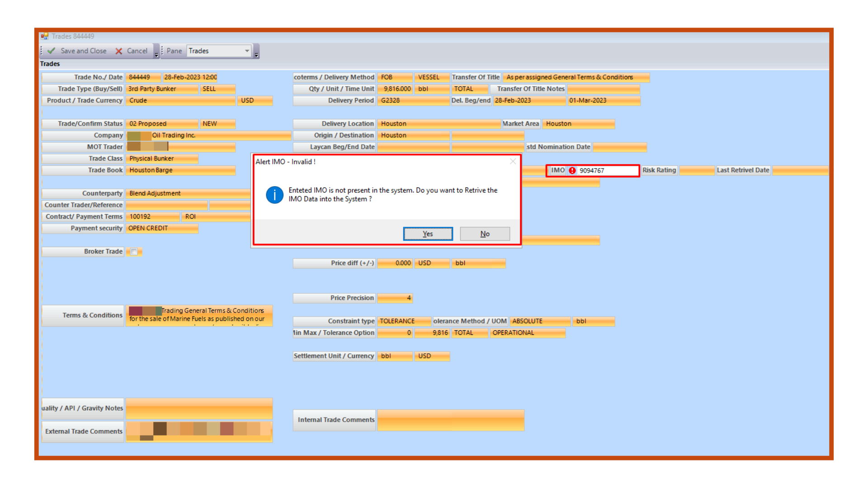The image size is (868, 488).
Task: Click the red X Cancel icon
Action: click(x=119, y=51)
